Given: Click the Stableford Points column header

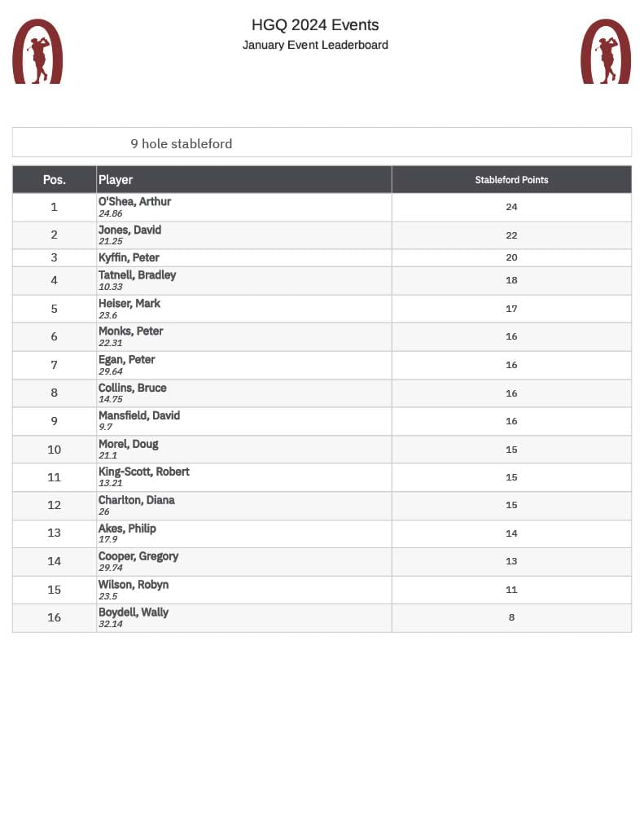Looking at the screenshot, I should click(511, 180).
